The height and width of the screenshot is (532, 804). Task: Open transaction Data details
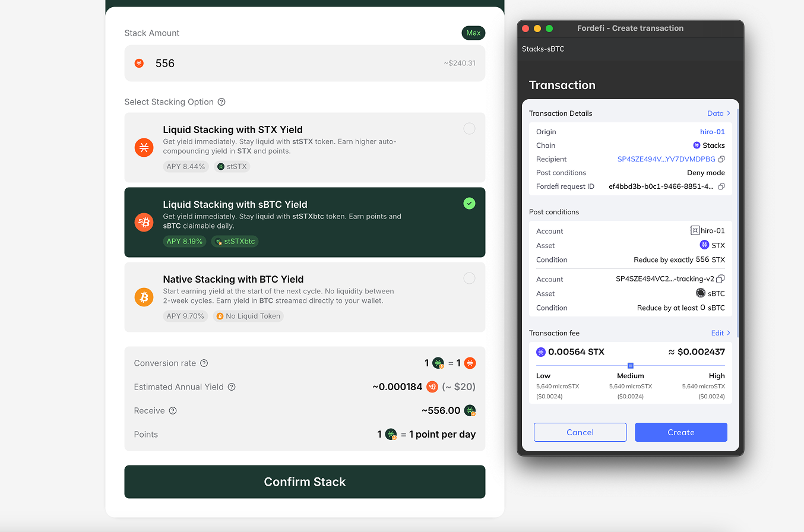(x=718, y=113)
